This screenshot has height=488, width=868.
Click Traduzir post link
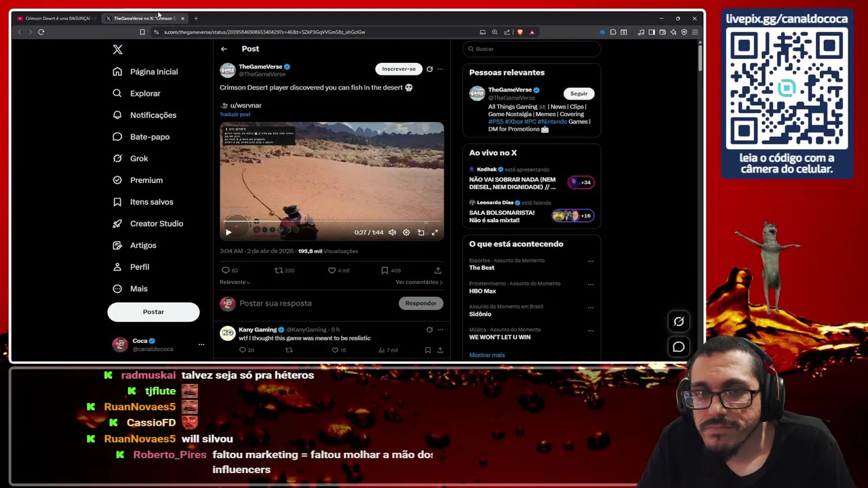[x=235, y=115]
